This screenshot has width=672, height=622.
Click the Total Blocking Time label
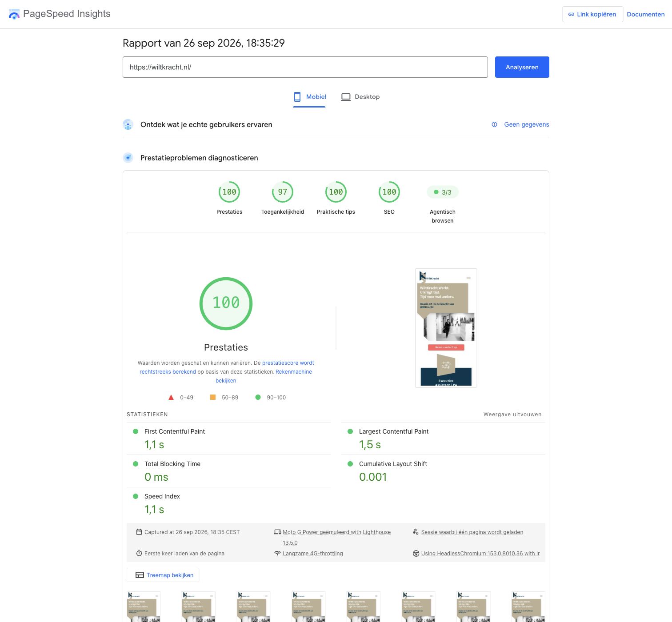[172, 464]
